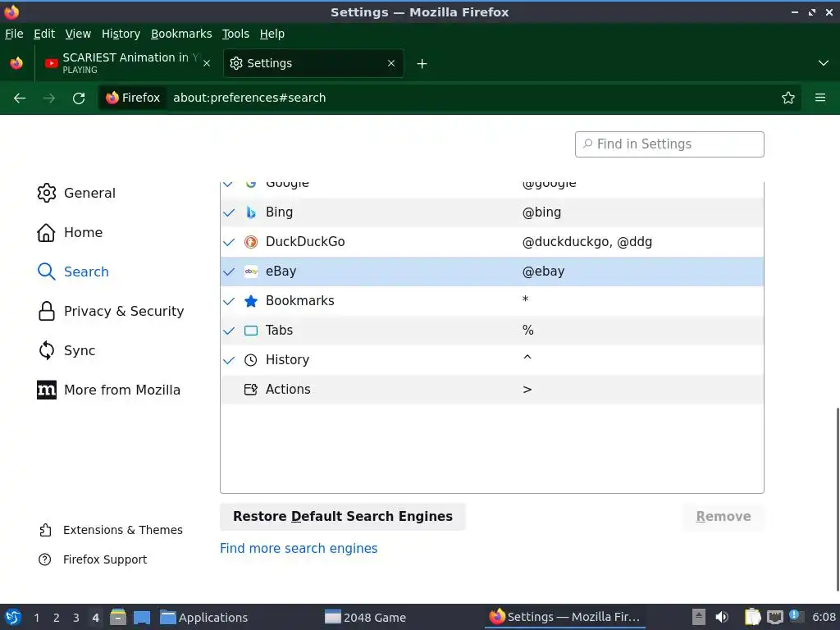Viewport: 840px width, 630px height.
Task: Click the Remove button
Action: click(724, 517)
